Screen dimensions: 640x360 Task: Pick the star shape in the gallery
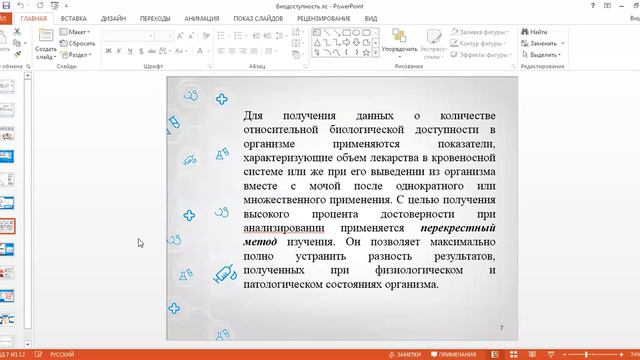tap(366, 52)
